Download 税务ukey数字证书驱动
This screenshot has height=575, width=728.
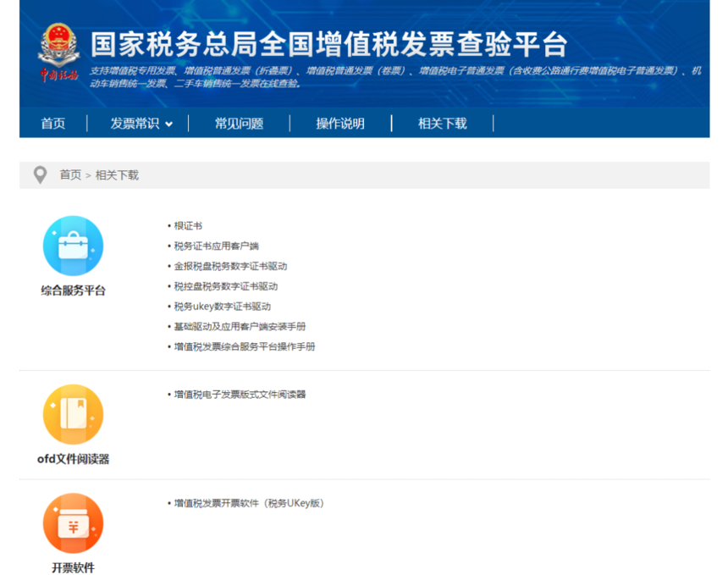coord(222,307)
